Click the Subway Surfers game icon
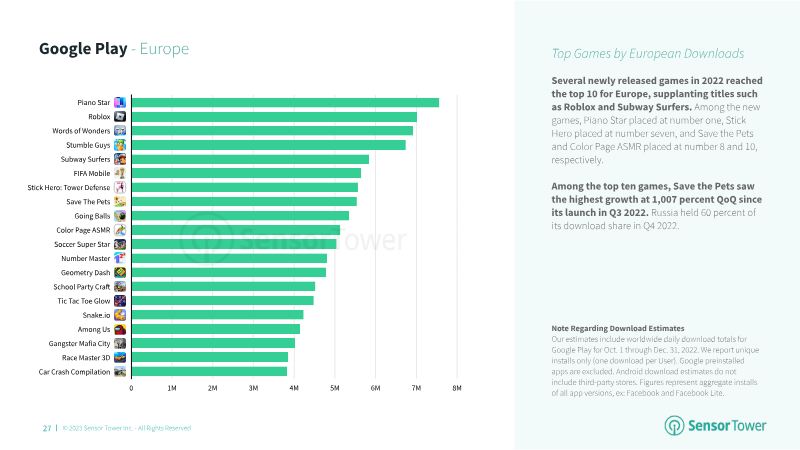The height and width of the screenshot is (450, 800). [x=120, y=159]
